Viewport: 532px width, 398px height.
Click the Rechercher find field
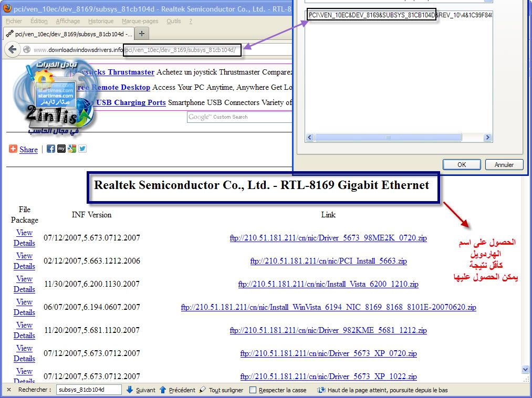tap(89, 390)
